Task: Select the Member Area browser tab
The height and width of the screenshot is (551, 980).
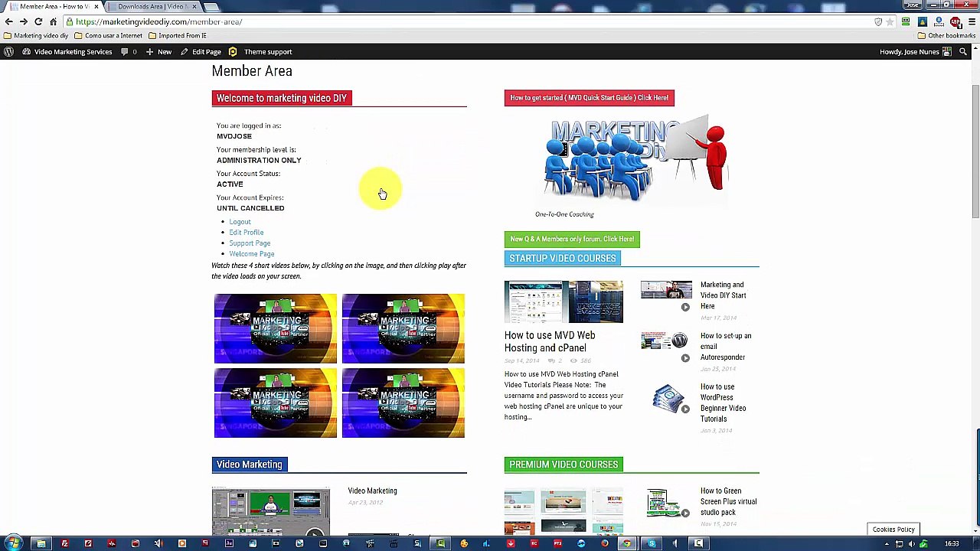Action: tap(54, 6)
